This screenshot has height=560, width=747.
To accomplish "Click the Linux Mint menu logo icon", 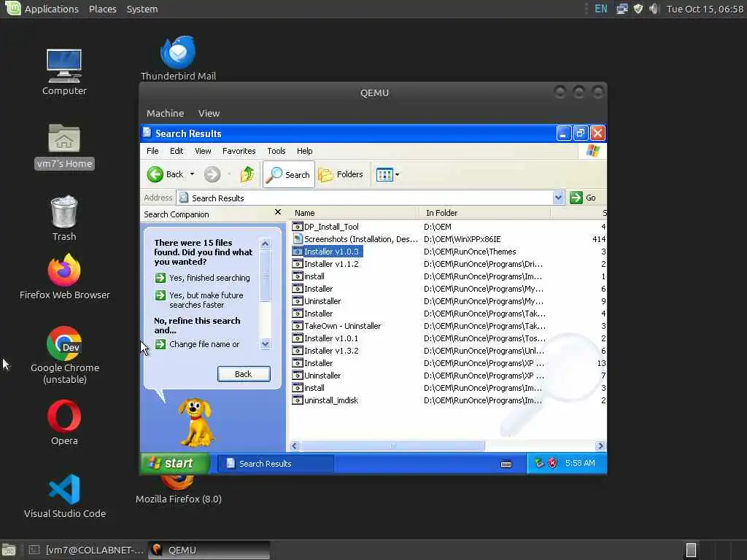I will pos(12,8).
